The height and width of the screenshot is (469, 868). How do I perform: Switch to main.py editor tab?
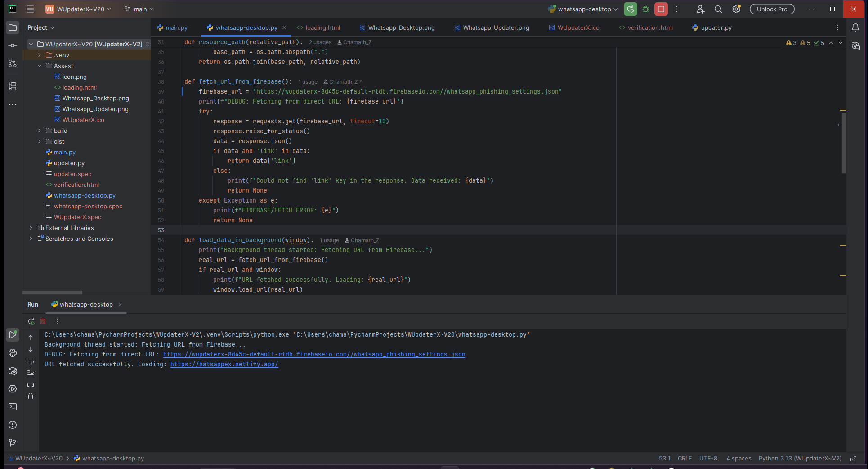(x=172, y=27)
